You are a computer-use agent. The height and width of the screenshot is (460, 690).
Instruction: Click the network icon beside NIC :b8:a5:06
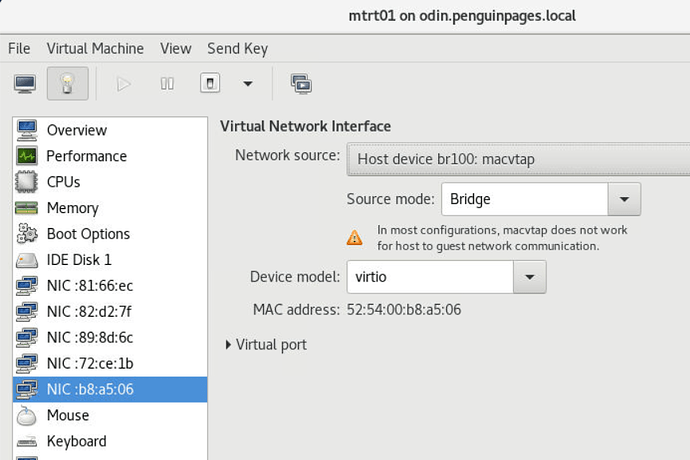click(x=27, y=389)
